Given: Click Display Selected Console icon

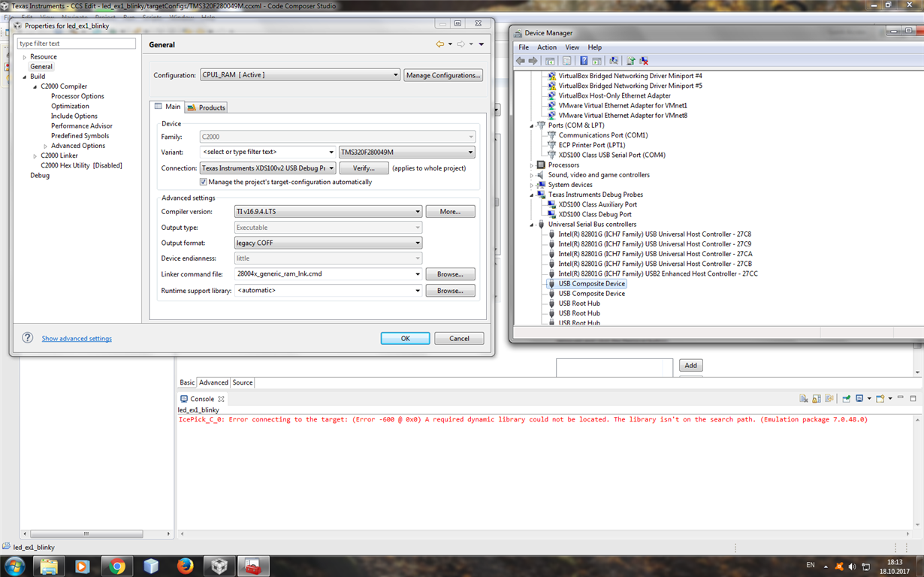Looking at the screenshot, I should click(x=860, y=399).
